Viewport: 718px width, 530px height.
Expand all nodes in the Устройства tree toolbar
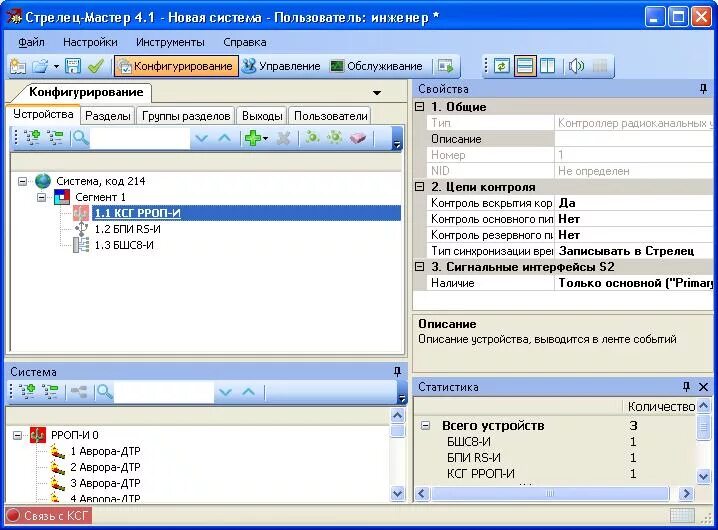coord(32,137)
